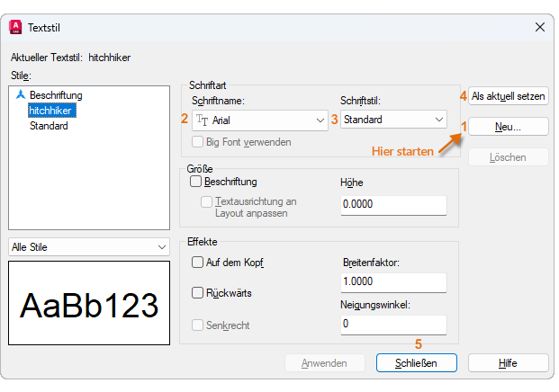Select the Standard style in list
The image size is (559, 392).
(49, 126)
